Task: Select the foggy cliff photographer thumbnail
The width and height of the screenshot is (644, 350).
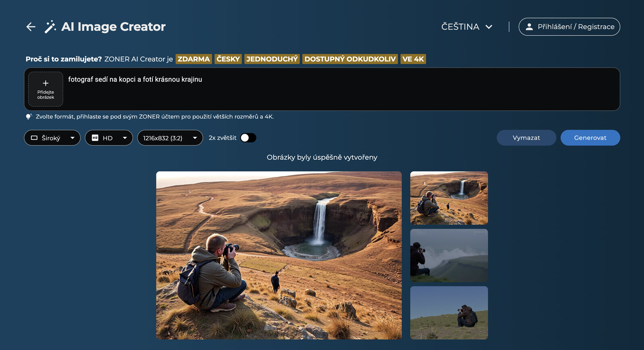Action: [x=449, y=256]
